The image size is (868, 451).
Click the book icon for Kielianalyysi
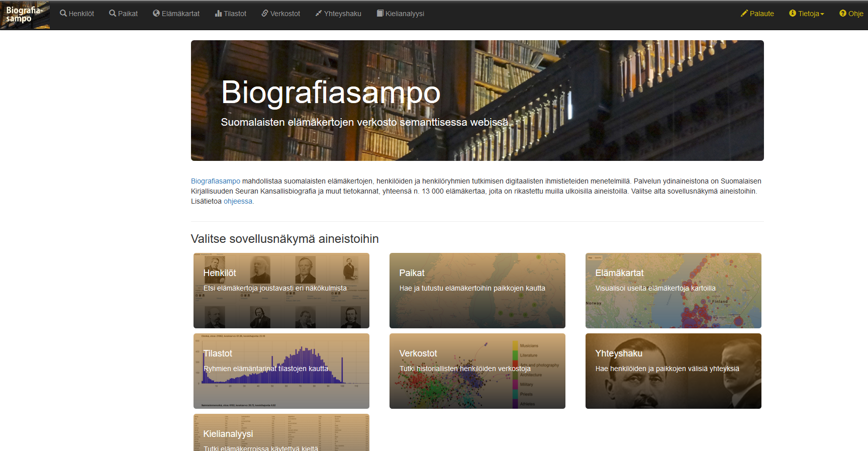pyautogui.click(x=380, y=14)
